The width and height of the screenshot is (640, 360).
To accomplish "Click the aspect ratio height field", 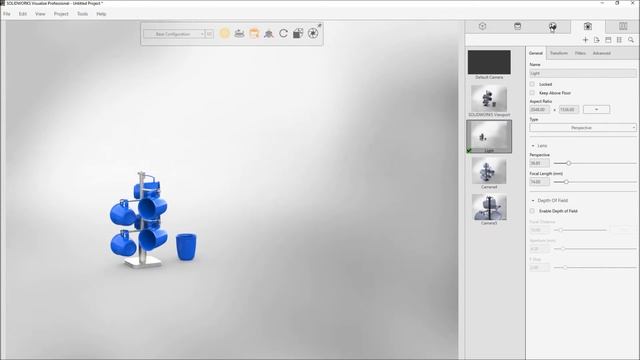I will pyautogui.click(x=569, y=109).
